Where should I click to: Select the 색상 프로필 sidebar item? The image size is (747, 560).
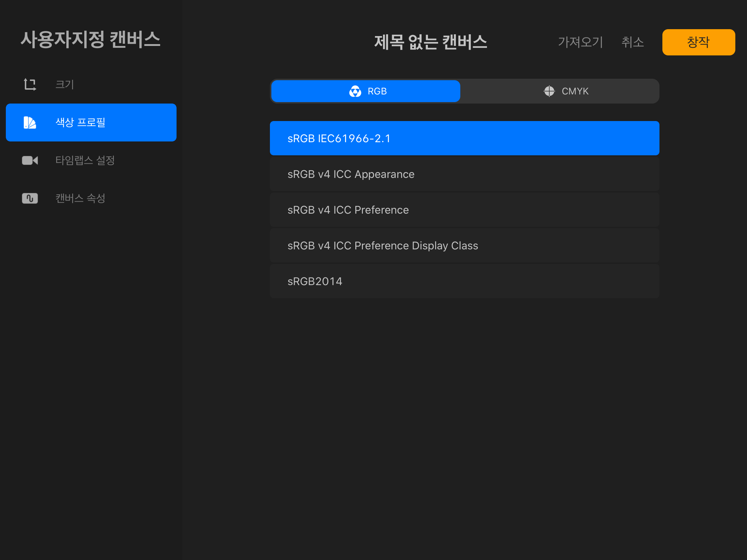91,122
